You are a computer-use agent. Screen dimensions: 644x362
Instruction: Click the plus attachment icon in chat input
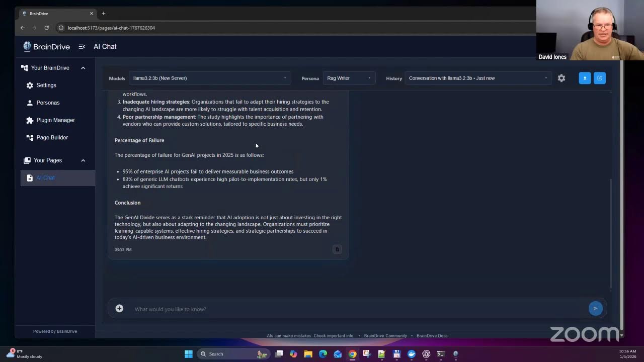coord(119,309)
